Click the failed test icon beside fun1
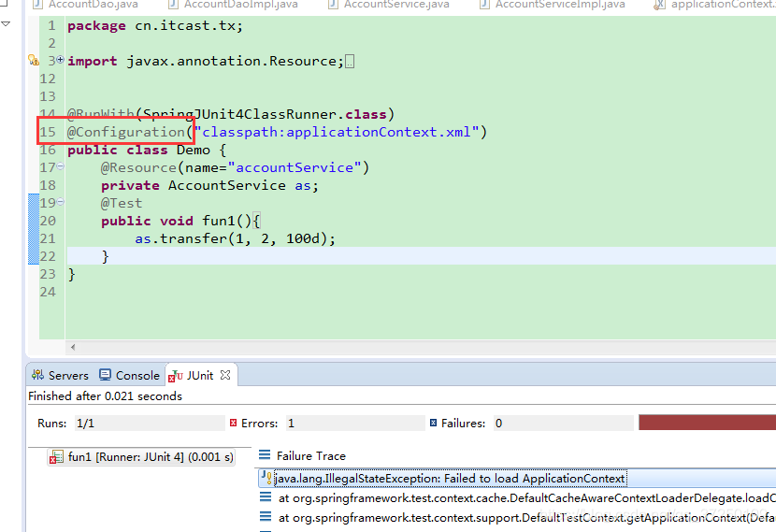 56,457
